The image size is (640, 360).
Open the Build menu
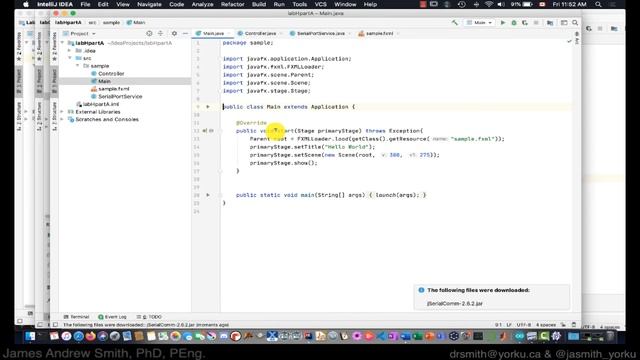(259, 4)
